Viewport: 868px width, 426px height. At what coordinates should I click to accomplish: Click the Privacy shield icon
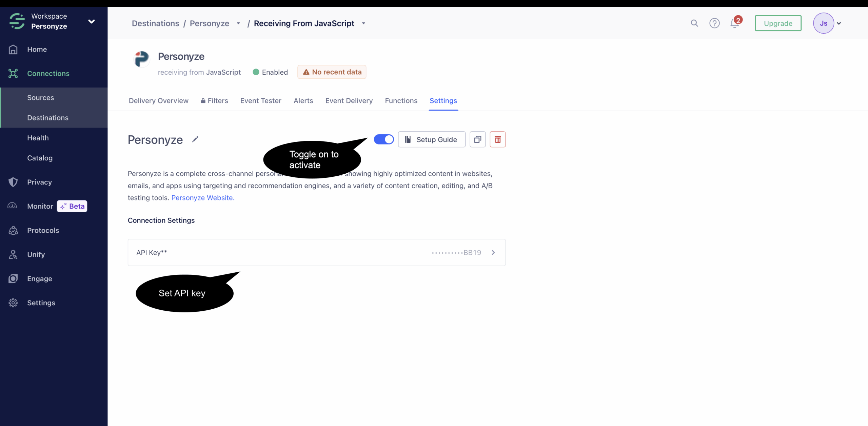point(13,182)
